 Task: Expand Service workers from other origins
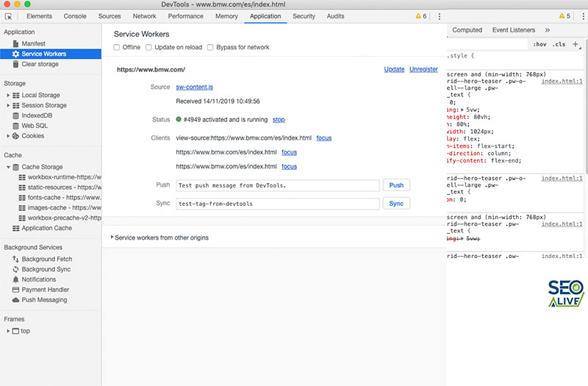(112, 237)
